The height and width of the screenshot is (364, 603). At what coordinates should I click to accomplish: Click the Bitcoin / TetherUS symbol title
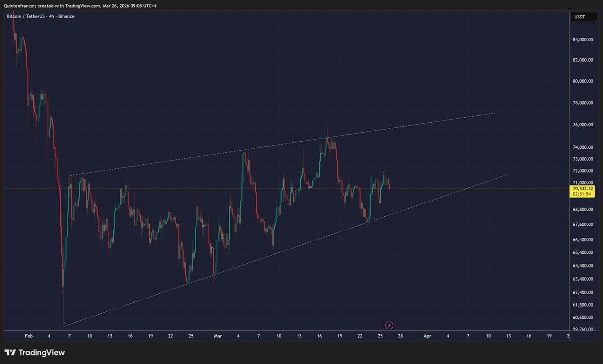coord(25,16)
